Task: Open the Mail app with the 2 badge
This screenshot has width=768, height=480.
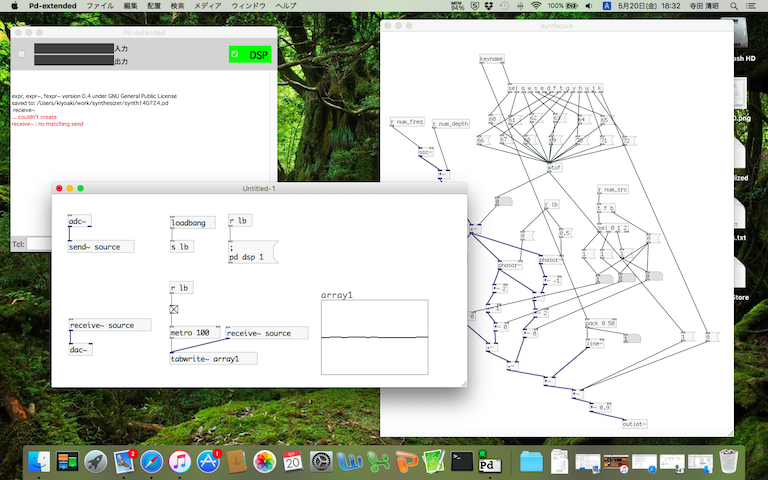Action: tap(124, 461)
